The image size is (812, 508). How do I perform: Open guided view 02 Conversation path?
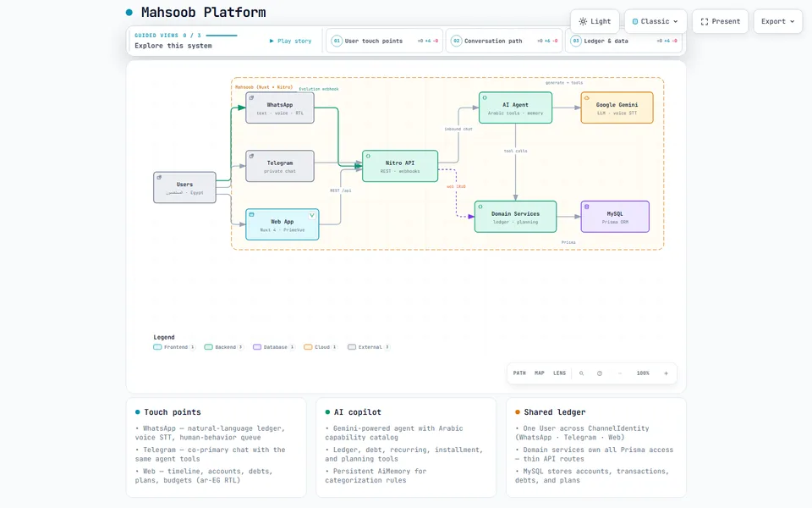point(504,41)
